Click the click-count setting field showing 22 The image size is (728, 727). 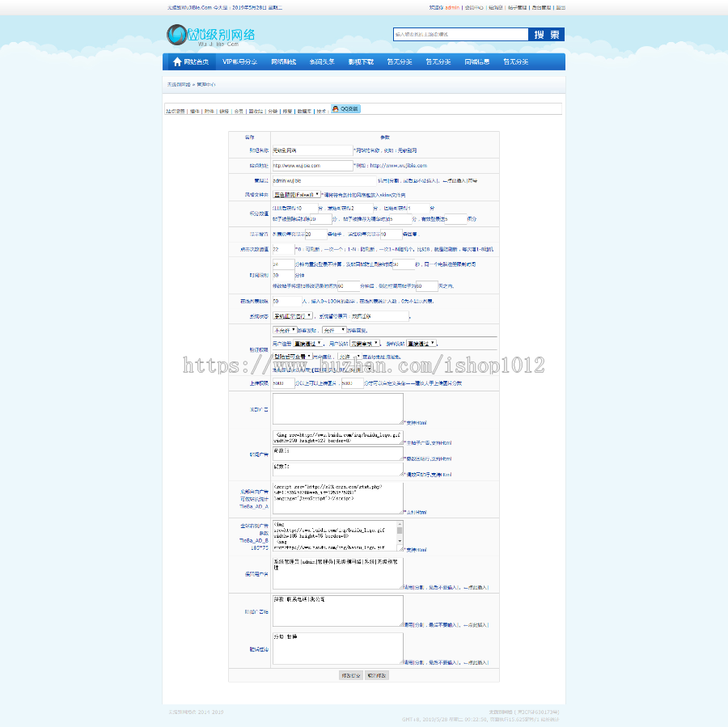[x=283, y=249]
